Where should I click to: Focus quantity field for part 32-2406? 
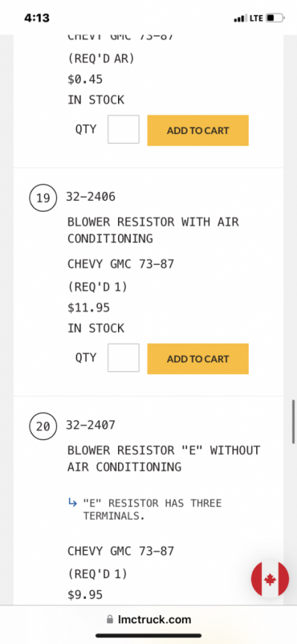pos(123,358)
